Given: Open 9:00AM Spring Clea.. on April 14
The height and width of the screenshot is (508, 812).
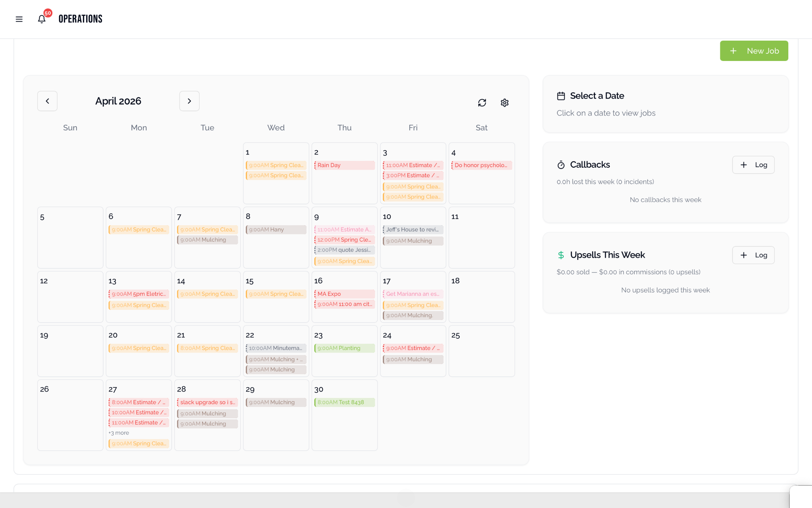Looking at the screenshot, I should coord(208,294).
